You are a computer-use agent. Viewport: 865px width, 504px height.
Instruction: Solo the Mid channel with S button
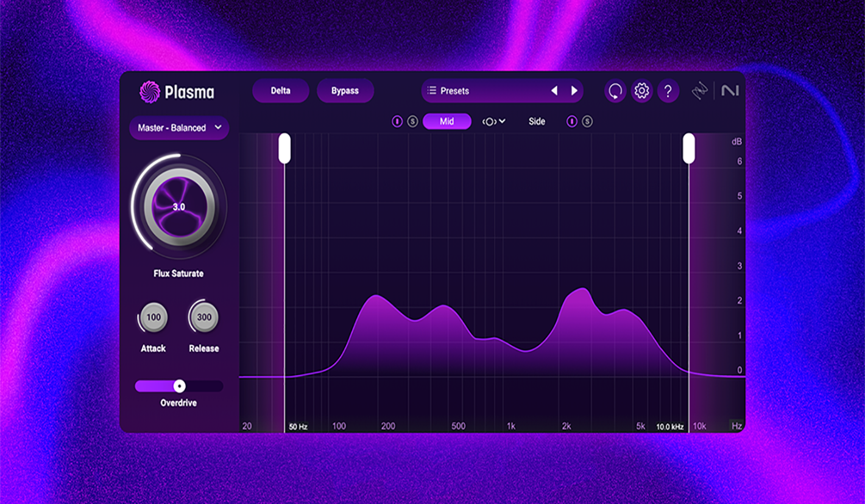coord(412,122)
